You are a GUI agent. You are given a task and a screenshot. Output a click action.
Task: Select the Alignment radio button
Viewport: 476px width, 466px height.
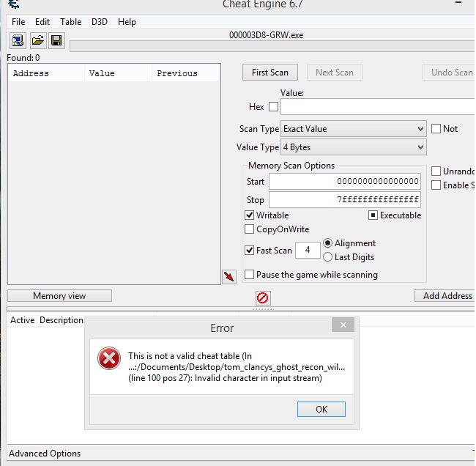point(327,243)
